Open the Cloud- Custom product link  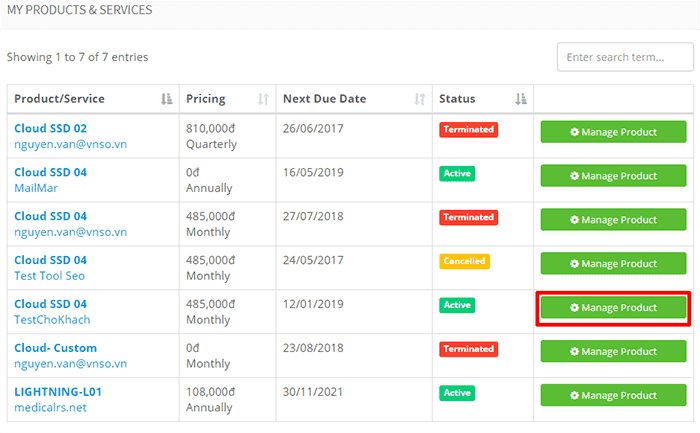[55, 348]
